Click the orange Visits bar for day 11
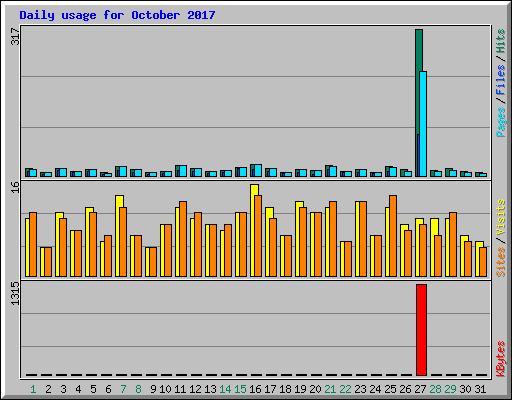512x400 pixels. [x=183, y=239]
